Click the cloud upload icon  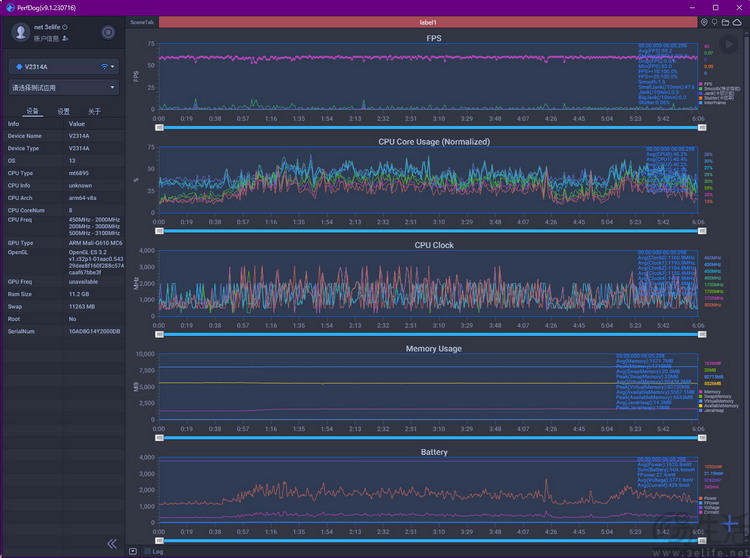737,22
